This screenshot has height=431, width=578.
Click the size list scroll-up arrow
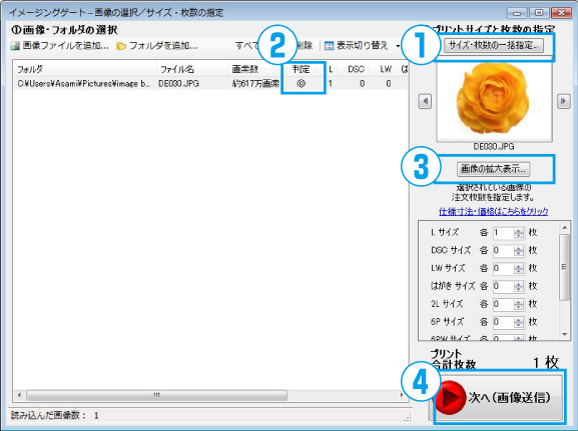click(x=564, y=228)
